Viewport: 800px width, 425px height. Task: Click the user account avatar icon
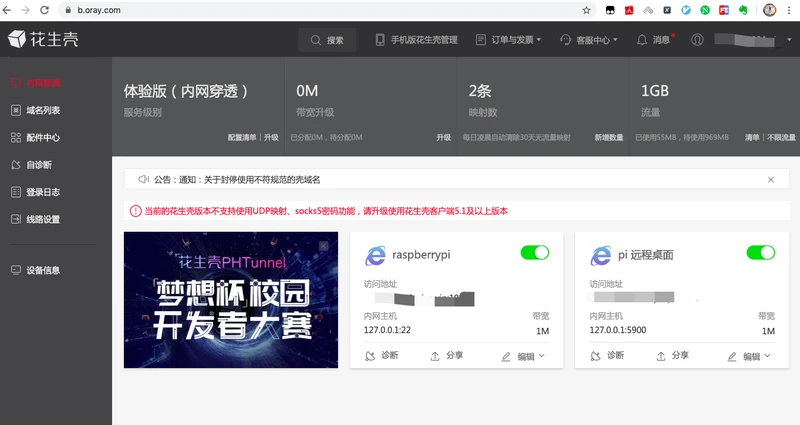tap(697, 40)
